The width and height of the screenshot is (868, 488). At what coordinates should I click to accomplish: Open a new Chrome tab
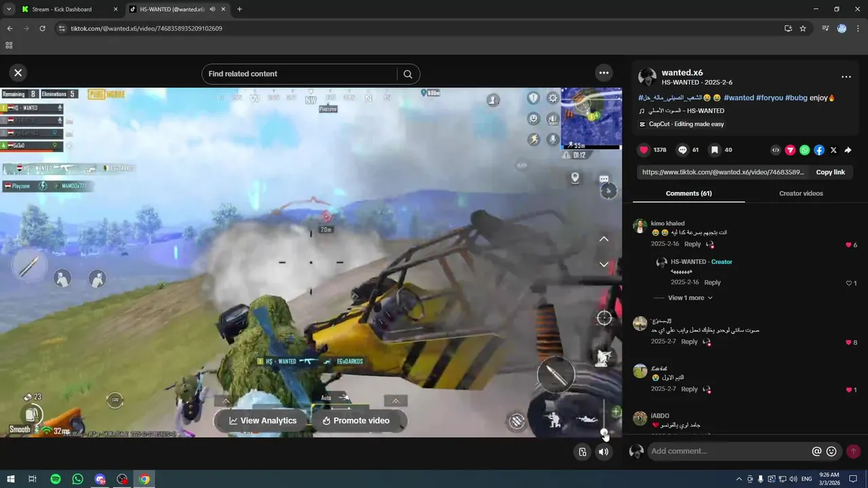click(239, 9)
